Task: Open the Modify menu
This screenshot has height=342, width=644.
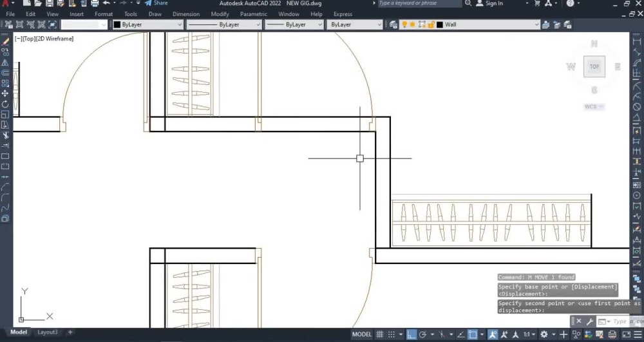Action: point(220,14)
